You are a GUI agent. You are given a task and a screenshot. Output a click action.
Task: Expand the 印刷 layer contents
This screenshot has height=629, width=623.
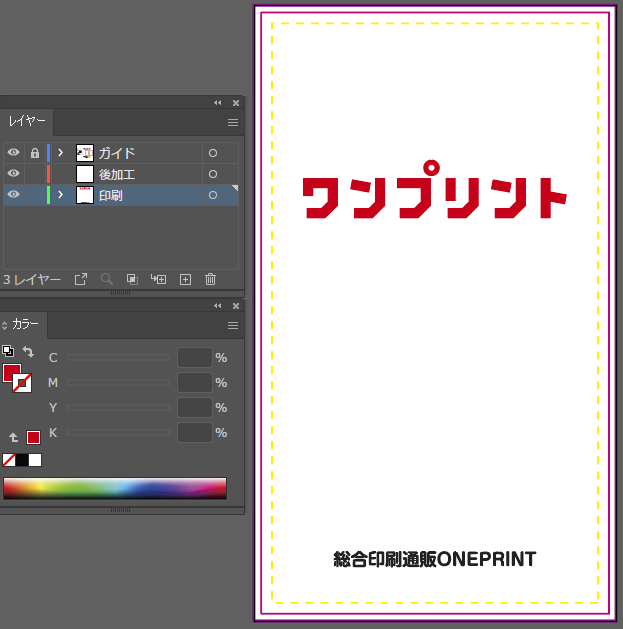pyautogui.click(x=60, y=195)
